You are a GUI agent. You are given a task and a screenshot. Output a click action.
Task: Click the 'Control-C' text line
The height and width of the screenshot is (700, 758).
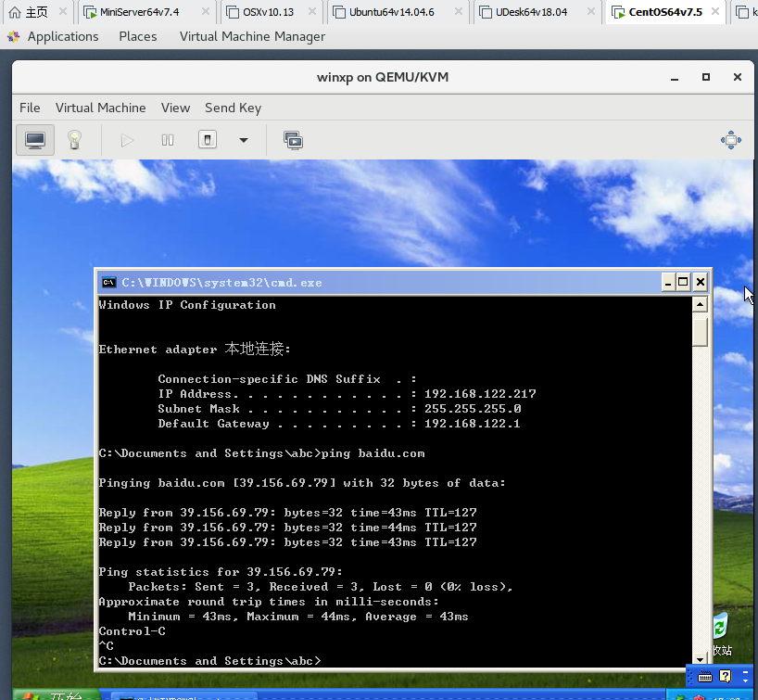coord(132,631)
